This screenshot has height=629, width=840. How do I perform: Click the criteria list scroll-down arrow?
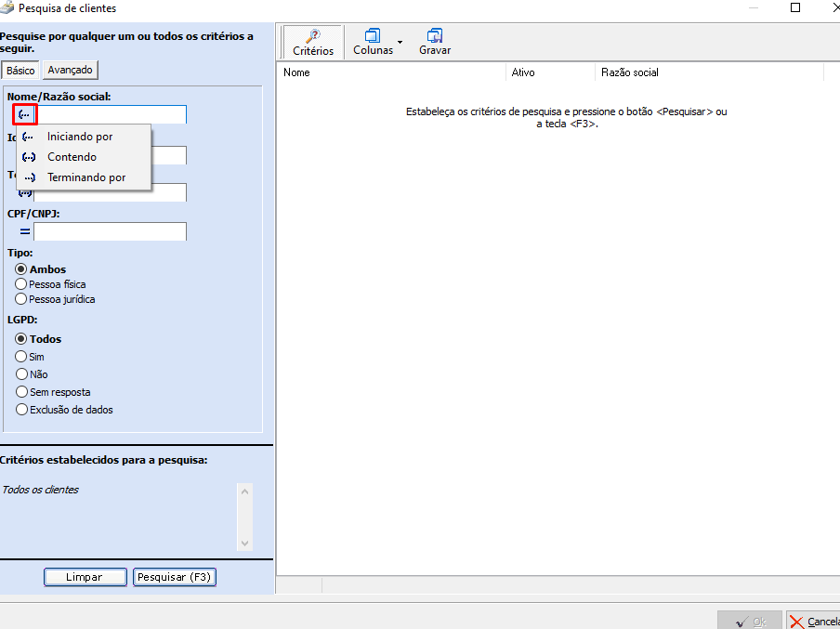[244, 543]
